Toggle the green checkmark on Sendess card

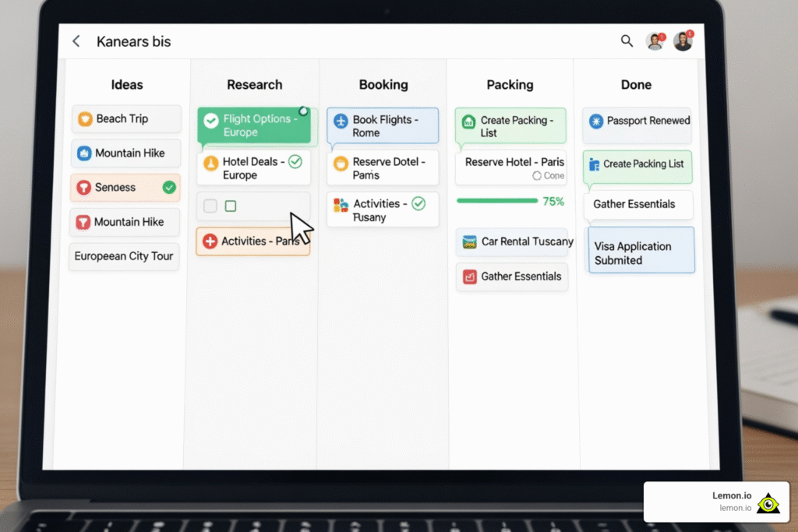coord(169,188)
